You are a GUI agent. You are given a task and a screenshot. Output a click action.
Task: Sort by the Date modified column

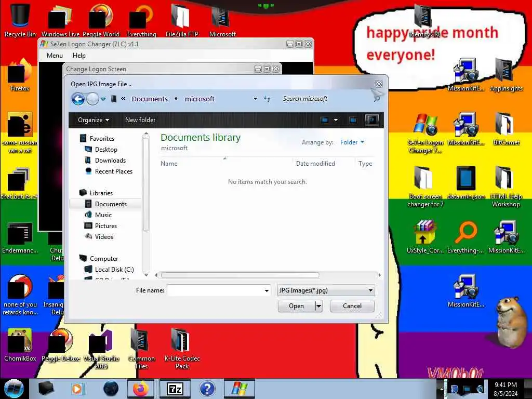coord(315,164)
